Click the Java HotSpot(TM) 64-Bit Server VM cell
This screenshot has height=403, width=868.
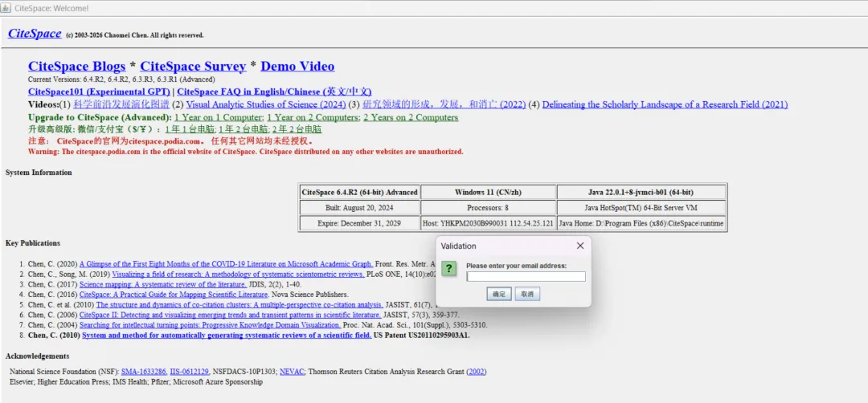(x=641, y=208)
